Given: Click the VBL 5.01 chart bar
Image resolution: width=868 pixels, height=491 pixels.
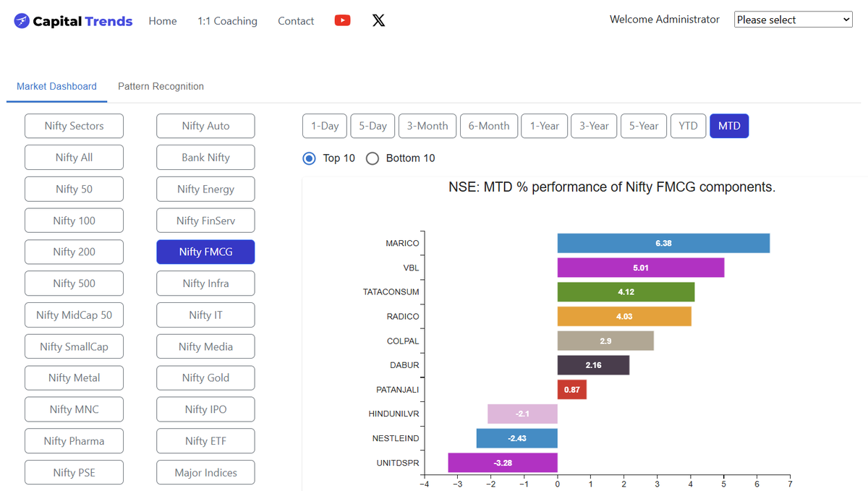Looking at the screenshot, I should (641, 268).
